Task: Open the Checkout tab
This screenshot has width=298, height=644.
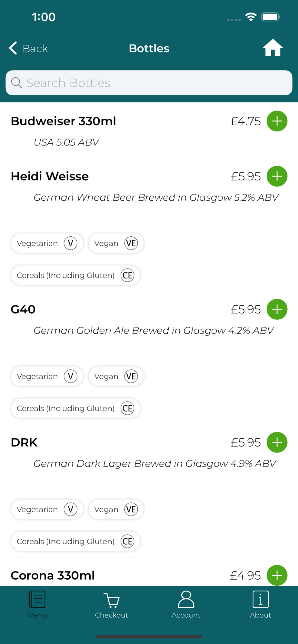Action: (x=112, y=604)
